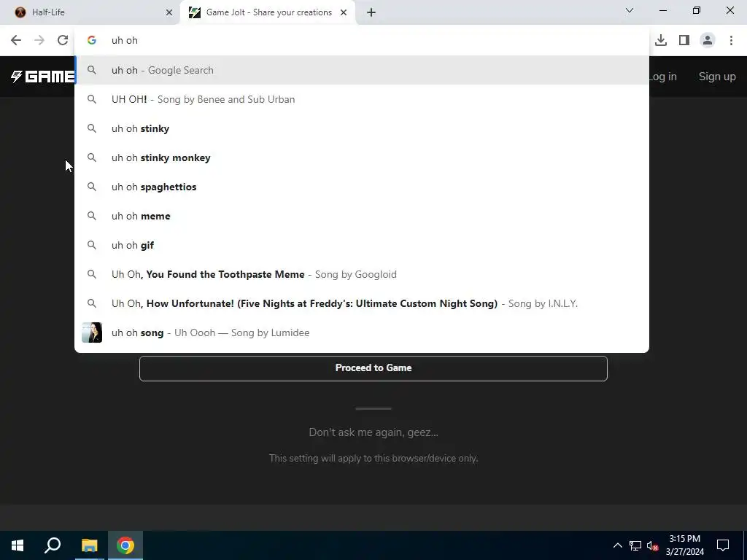Screen dimensions: 747x560
Task: Open the Chrome downloads icon
Action: coord(661,41)
